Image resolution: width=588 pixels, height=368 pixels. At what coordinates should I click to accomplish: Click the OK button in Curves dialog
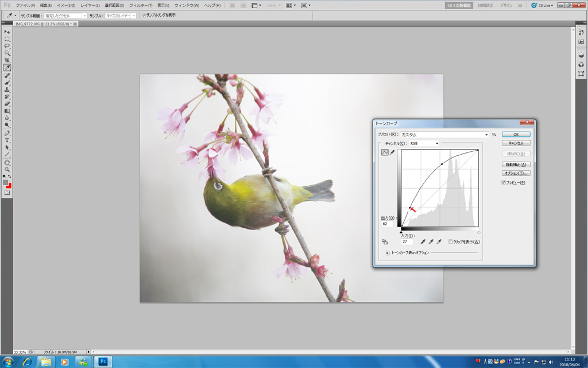(515, 134)
